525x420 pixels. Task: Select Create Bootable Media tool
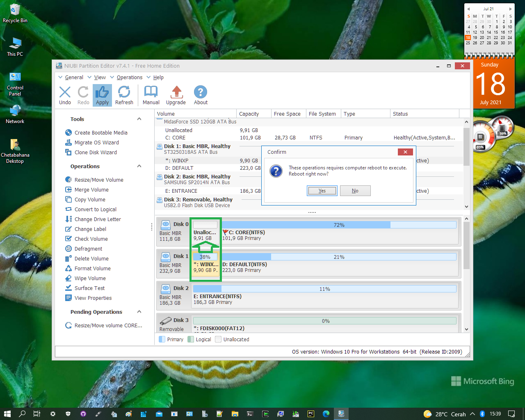coord(96,132)
